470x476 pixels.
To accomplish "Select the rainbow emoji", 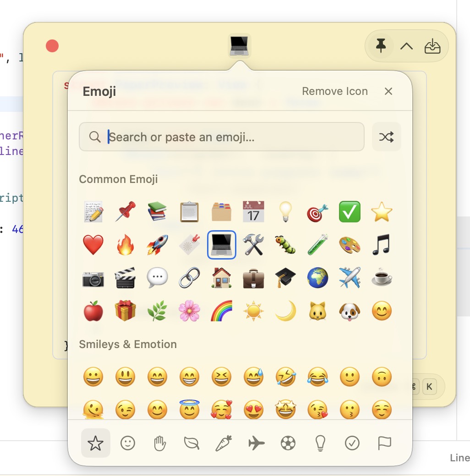I will click(x=222, y=311).
